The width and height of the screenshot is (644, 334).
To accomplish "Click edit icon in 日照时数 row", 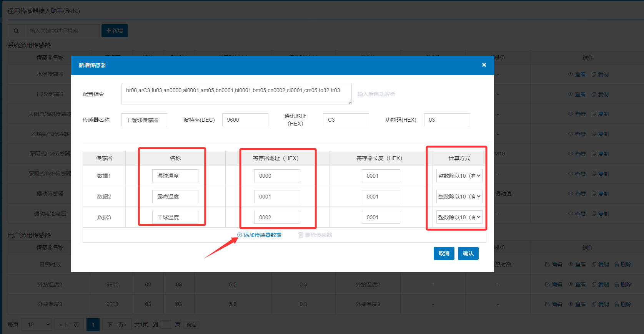I will [x=547, y=265].
